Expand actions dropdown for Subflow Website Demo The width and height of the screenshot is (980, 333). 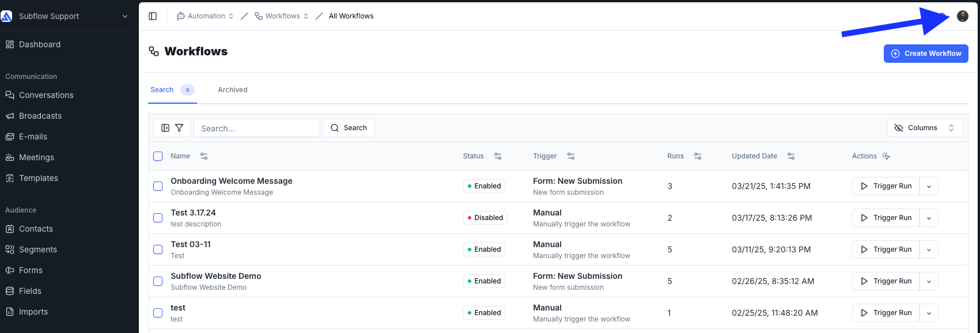pyautogui.click(x=929, y=281)
